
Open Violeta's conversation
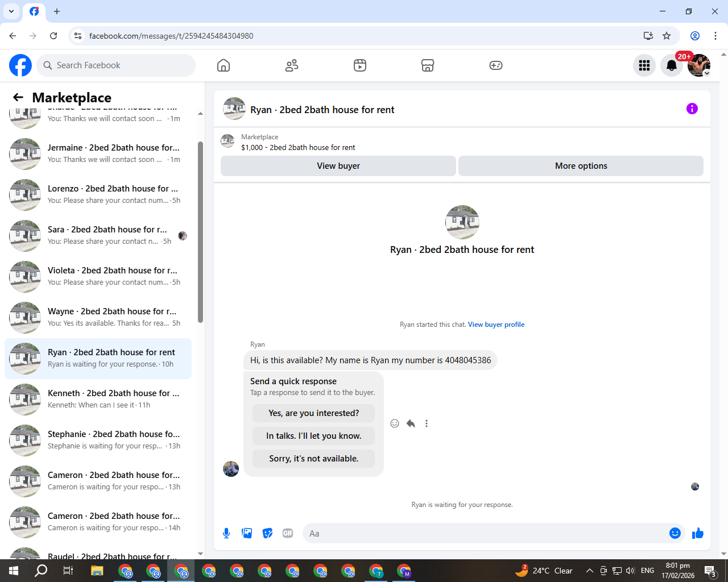point(98,276)
